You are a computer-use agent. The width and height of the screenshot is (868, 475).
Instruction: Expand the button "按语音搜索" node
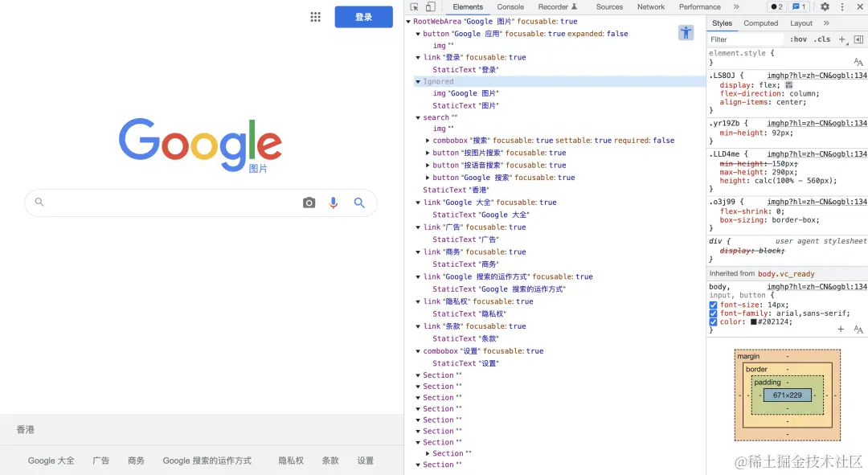[x=428, y=165]
